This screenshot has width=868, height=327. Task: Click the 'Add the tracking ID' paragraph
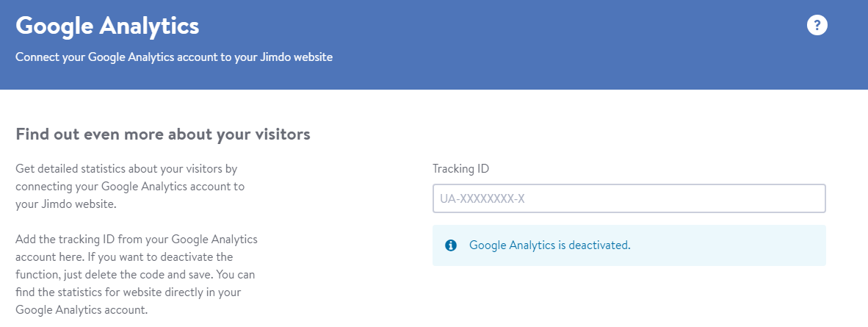pyautogui.click(x=136, y=275)
